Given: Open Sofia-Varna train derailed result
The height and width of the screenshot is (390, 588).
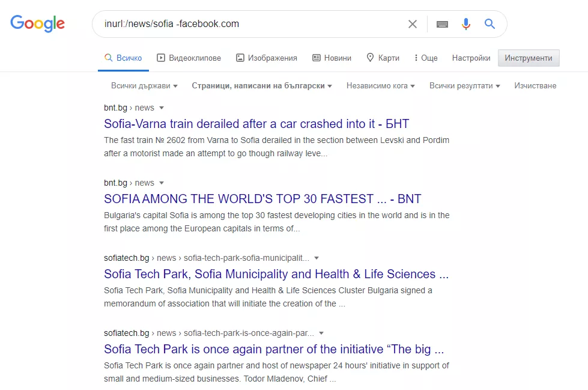Looking at the screenshot, I should click(x=256, y=124).
